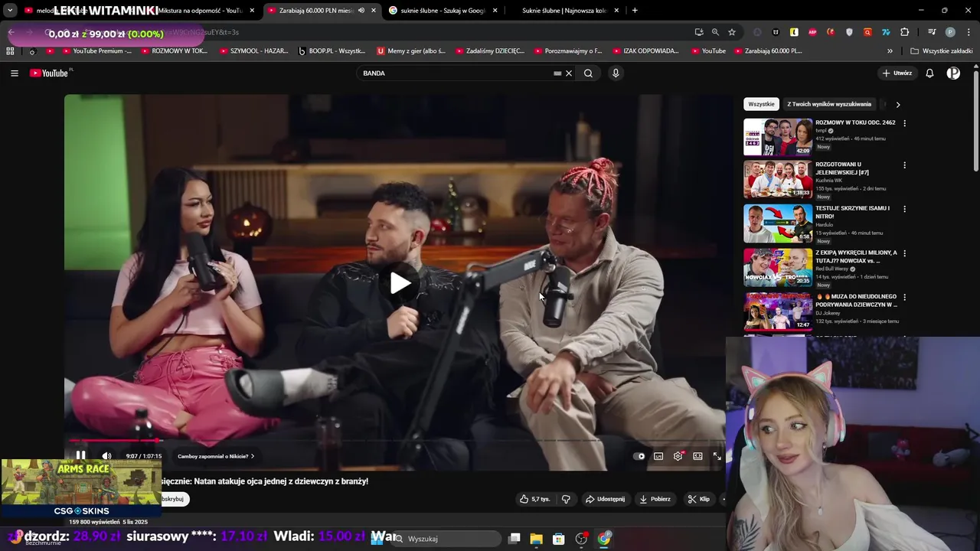Open Chrome from the taskbar

(x=604, y=539)
